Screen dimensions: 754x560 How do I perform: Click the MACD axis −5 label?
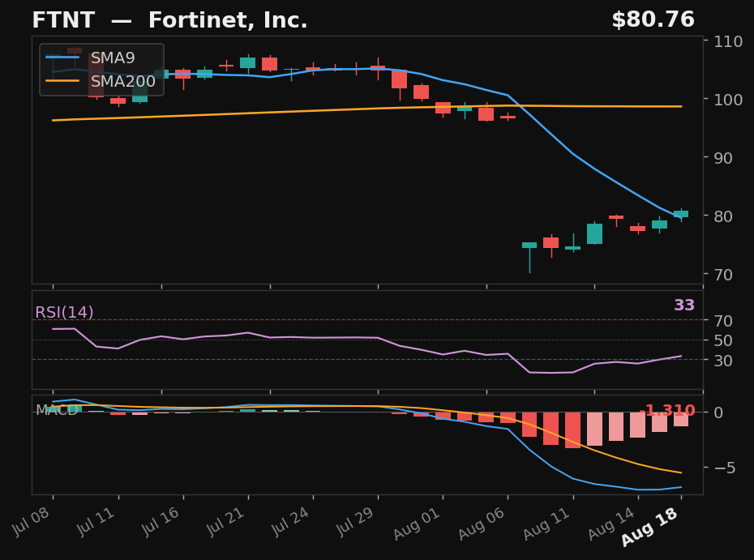point(725,468)
